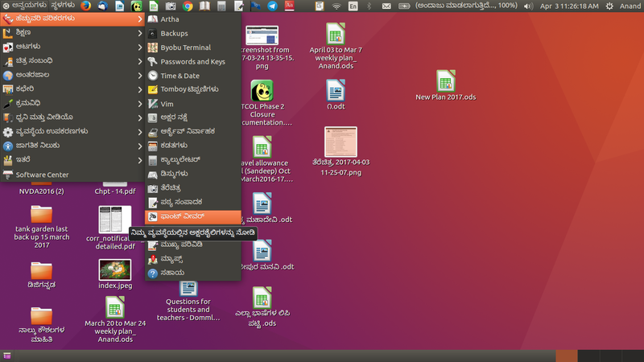This screenshot has height=362, width=644.
Task: Select the ಡಿಜಿಗನ್ನಡ folder
Action: (42, 275)
